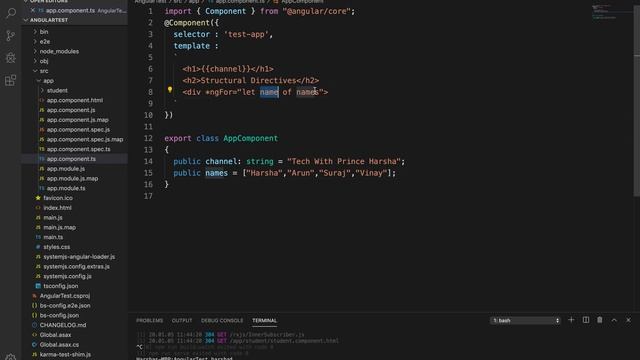Select the Terminal tab

pyautogui.click(x=264, y=320)
